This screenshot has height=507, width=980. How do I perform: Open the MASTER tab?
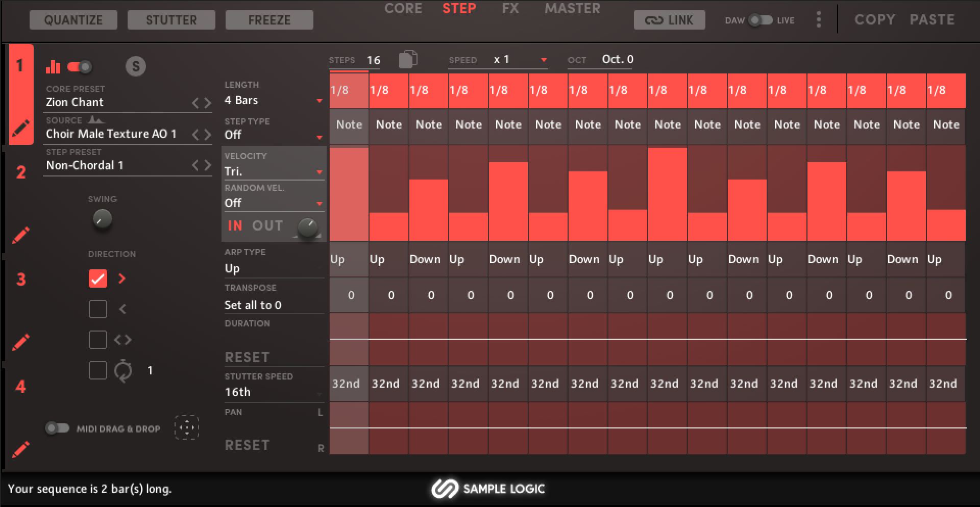click(572, 9)
